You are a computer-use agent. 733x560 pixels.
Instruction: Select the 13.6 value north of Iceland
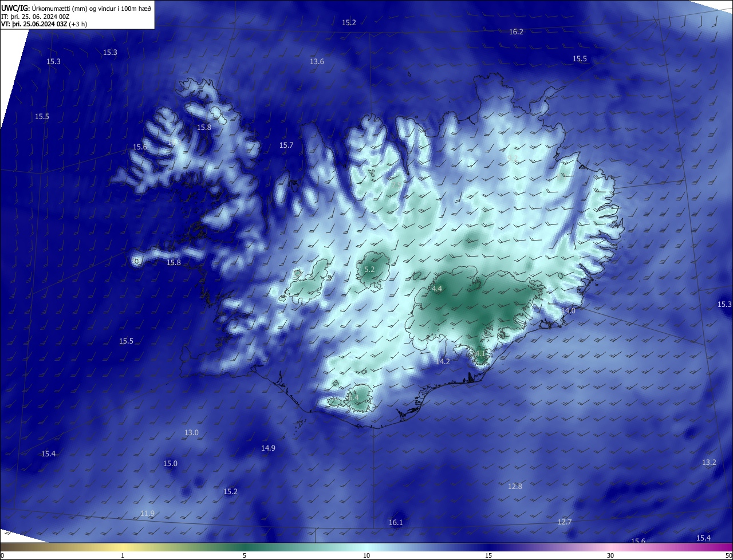coord(317,61)
